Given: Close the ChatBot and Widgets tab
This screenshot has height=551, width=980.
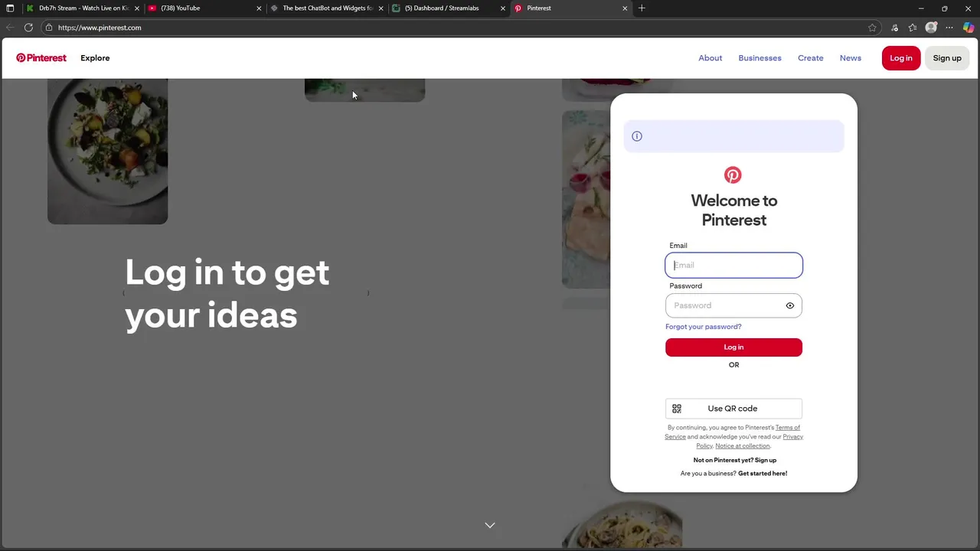Looking at the screenshot, I should point(381,8).
